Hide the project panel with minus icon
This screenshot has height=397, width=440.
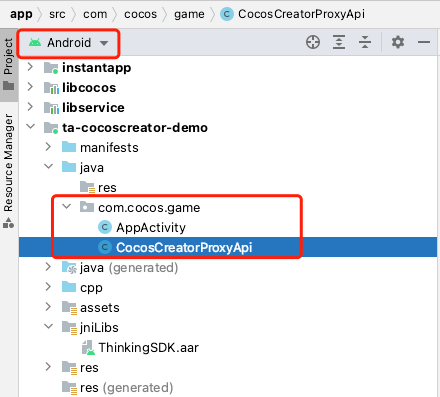point(424,42)
